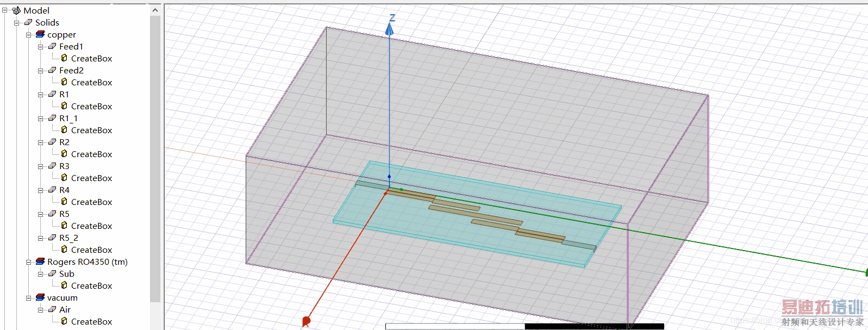This screenshot has width=868, height=330.
Task: Collapse the R1 object node
Action: click(x=40, y=95)
